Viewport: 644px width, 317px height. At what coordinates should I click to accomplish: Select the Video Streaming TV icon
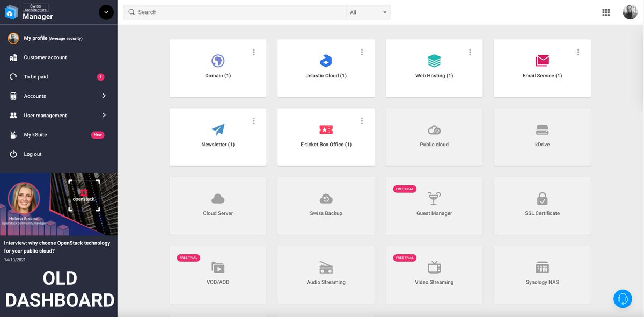(x=434, y=268)
